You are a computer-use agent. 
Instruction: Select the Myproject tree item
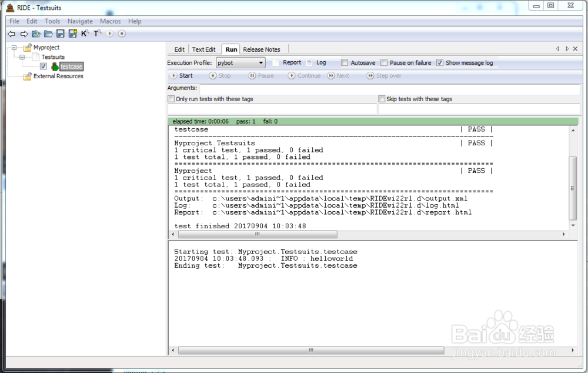tap(46, 47)
